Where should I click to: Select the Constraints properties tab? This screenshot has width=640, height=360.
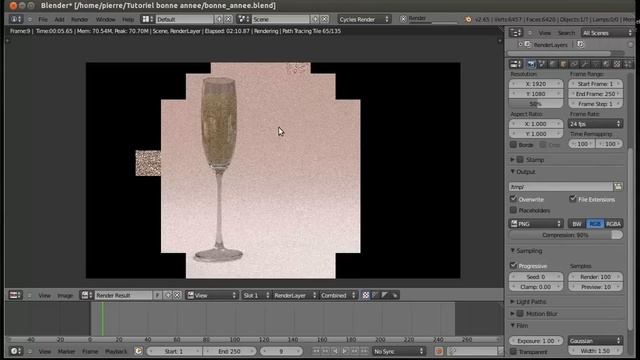click(x=574, y=64)
